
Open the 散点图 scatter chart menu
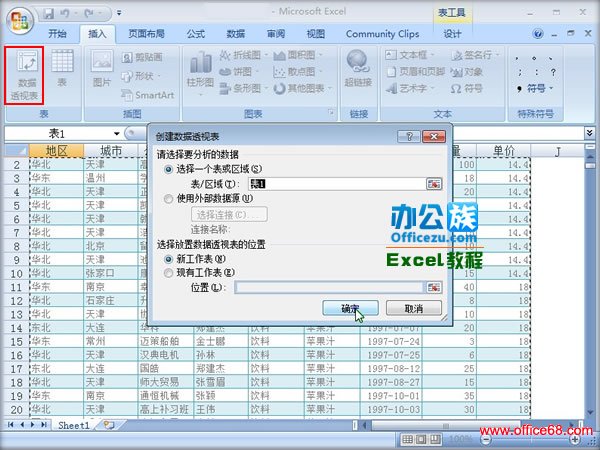click(298, 72)
